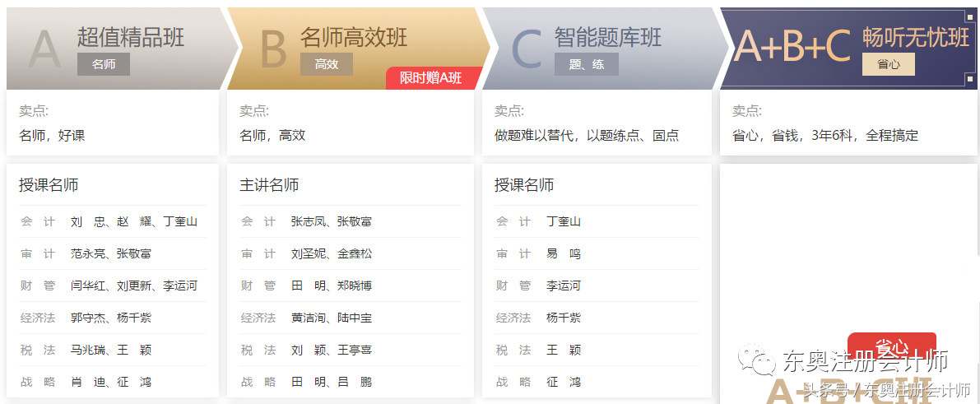Click teacher name 刘更新
This screenshot has width=980, height=404.
coord(134,286)
